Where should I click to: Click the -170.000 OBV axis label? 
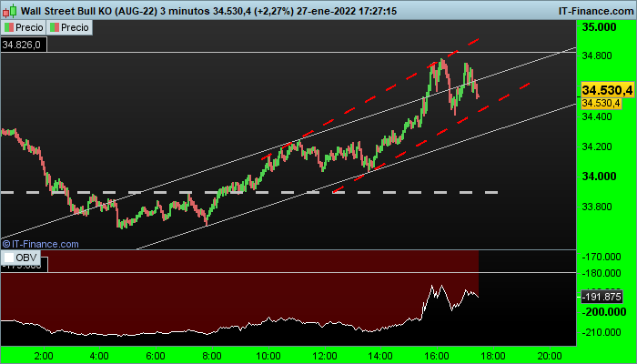(x=602, y=257)
